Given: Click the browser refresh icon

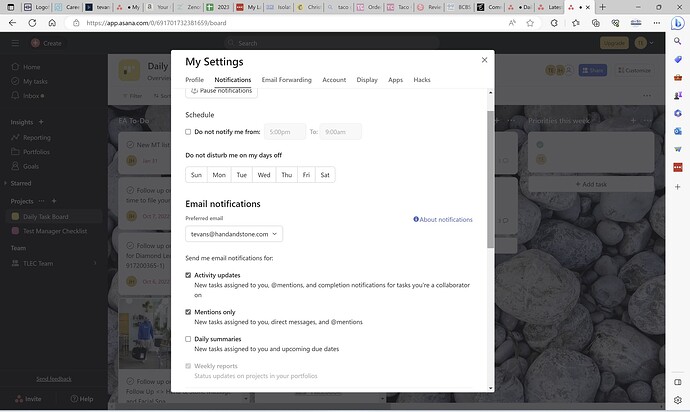Looking at the screenshot, I should 32,23.
